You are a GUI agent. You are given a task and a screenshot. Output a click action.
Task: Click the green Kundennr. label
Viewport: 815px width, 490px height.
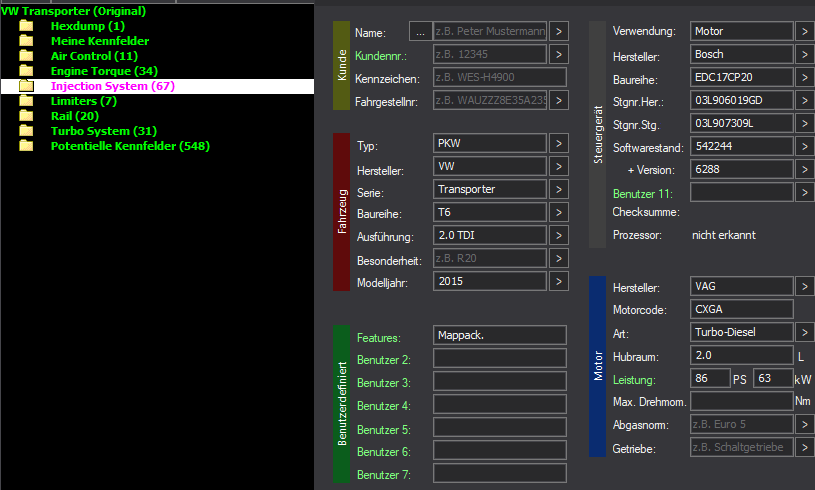[380, 56]
